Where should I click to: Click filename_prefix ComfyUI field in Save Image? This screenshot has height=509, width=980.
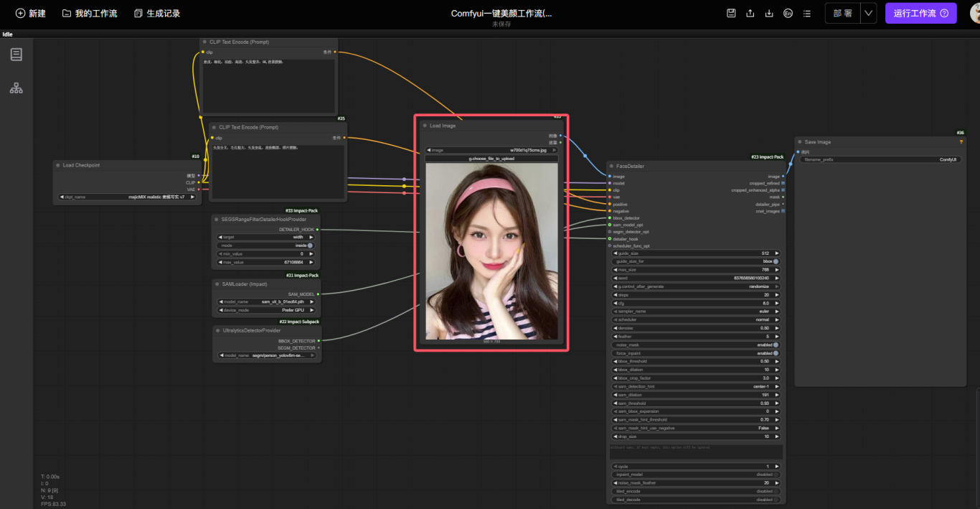coord(880,159)
